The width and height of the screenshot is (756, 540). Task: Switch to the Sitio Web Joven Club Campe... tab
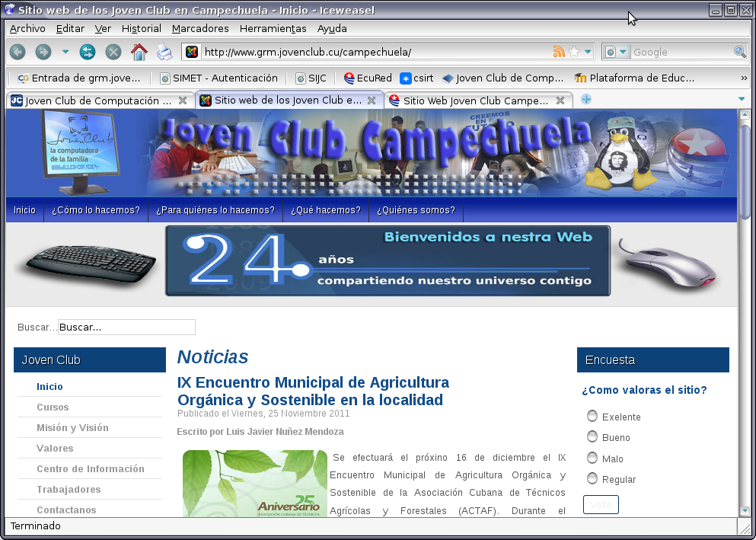[x=475, y=101]
